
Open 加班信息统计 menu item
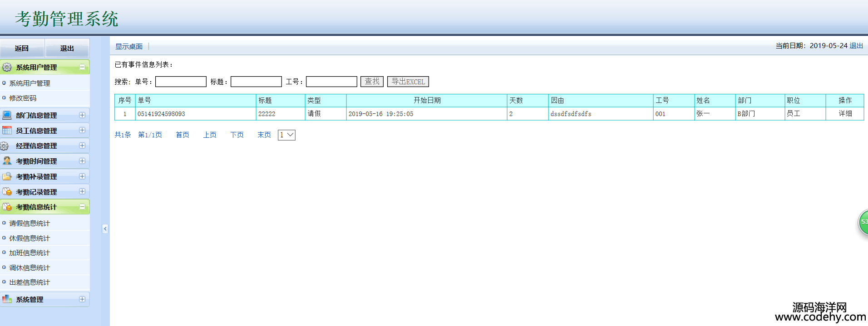pyautogui.click(x=30, y=253)
